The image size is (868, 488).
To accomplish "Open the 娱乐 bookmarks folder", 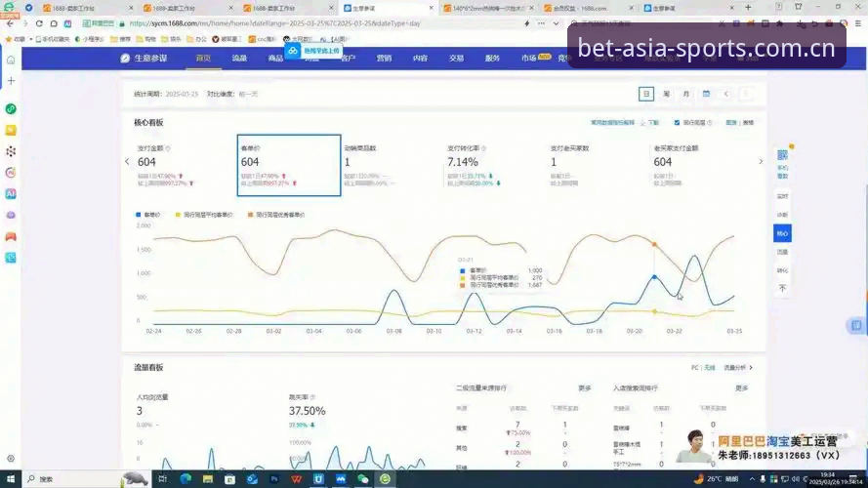I will point(171,39).
